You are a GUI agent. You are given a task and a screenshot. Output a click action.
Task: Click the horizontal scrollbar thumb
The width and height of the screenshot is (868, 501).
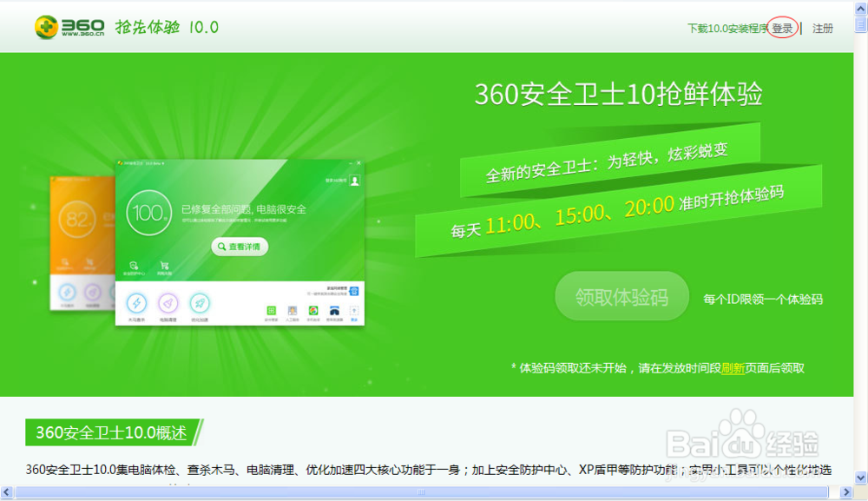(421, 492)
